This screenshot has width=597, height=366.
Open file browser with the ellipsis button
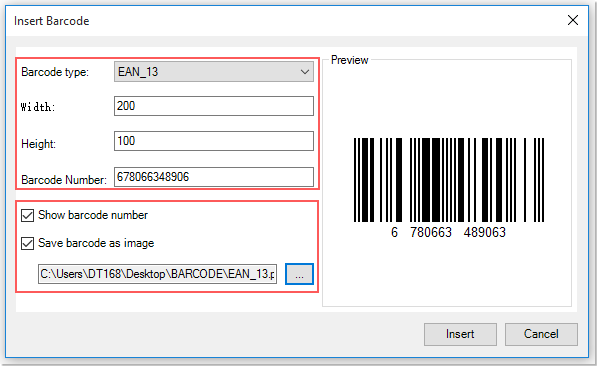click(299, 274)
